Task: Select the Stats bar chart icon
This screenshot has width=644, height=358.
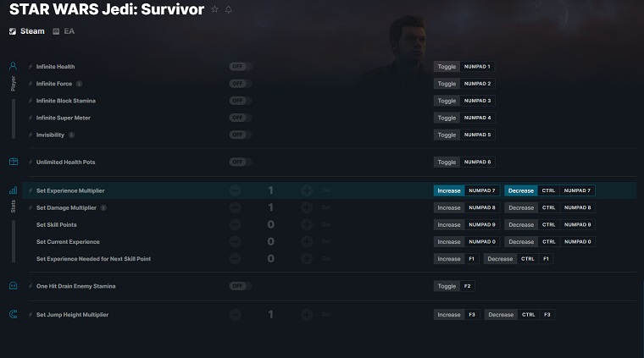Action: tap(14, 190)
